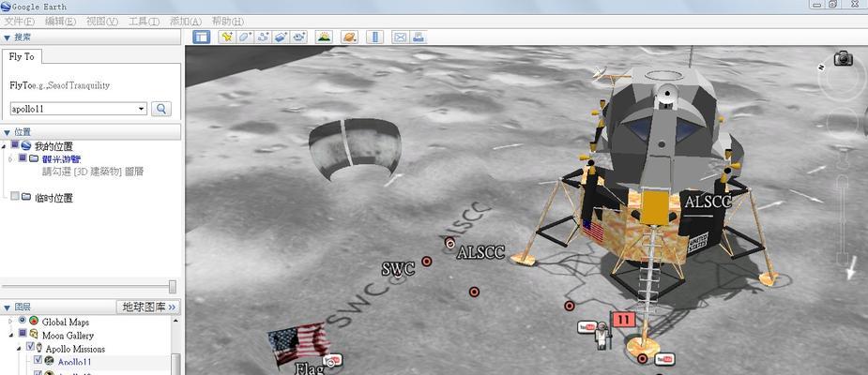Image resolution: width=868 pixels, height=375 pixels.
Task: Open the 地球图库 gallery button
Action: pos(148,307)
